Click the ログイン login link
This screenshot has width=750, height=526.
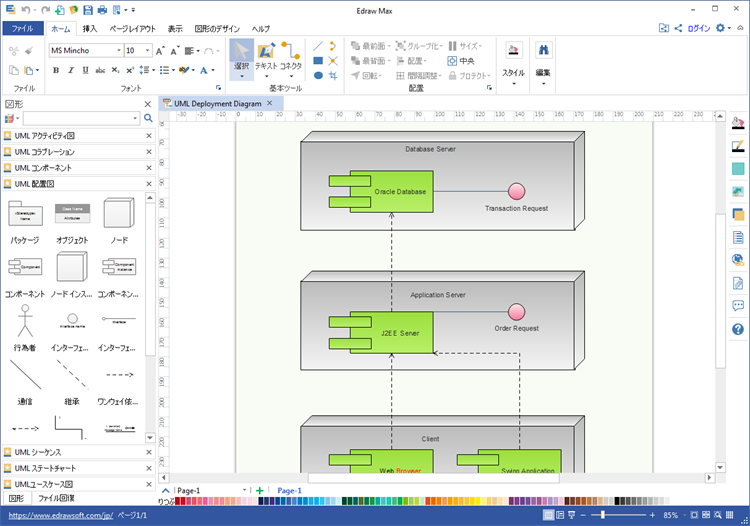(x=699, y=29)
